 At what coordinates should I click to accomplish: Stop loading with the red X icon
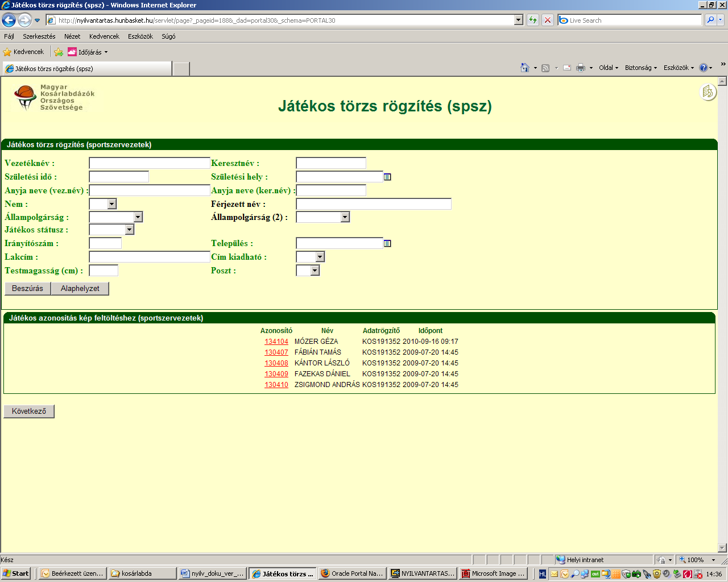[x=548, y=20]
